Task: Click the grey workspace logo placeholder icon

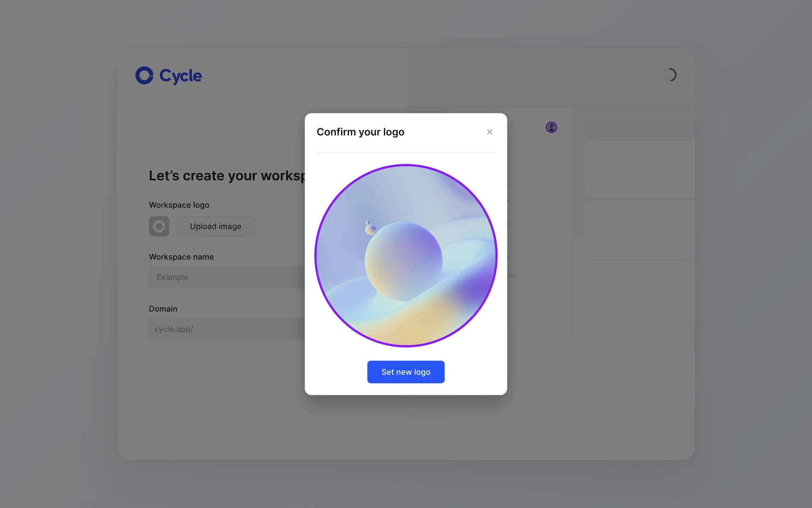Action: pyautogui.click(x=159, y=226)
